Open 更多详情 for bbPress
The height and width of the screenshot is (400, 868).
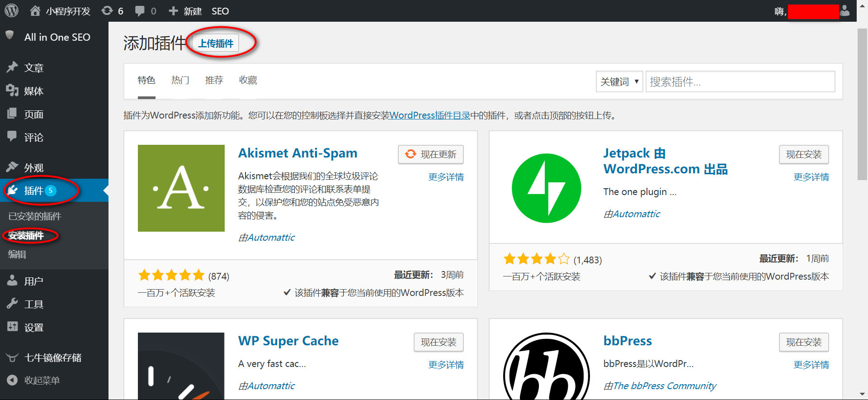(x=811, y=365)
